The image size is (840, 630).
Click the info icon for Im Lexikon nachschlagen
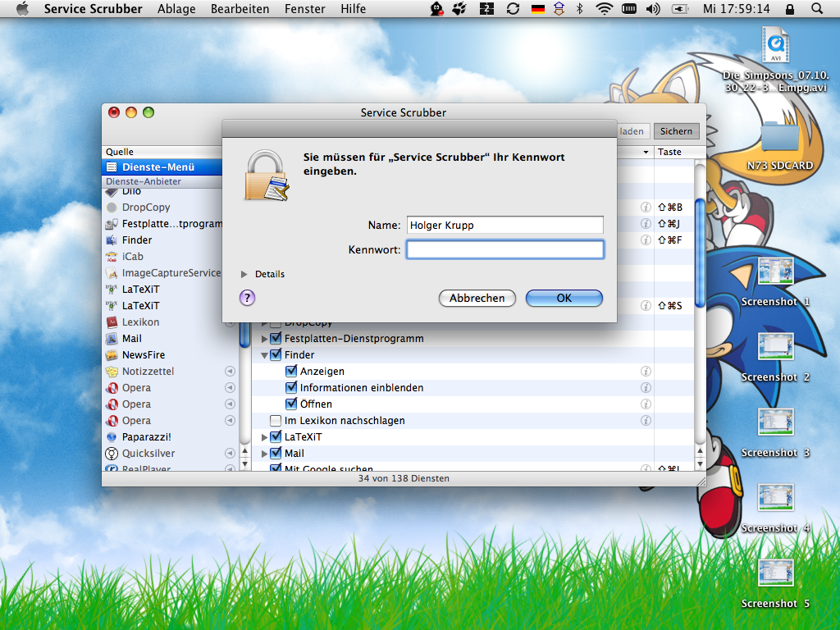(646, 421)
